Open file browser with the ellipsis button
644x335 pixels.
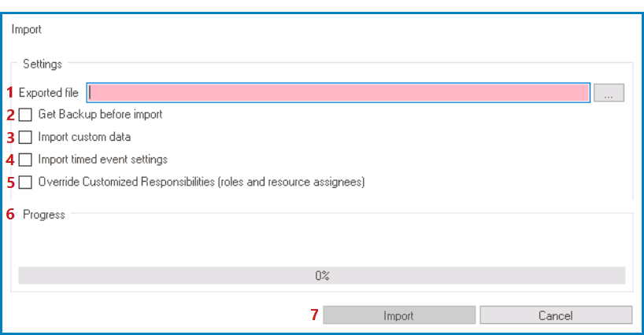point(609,93)
